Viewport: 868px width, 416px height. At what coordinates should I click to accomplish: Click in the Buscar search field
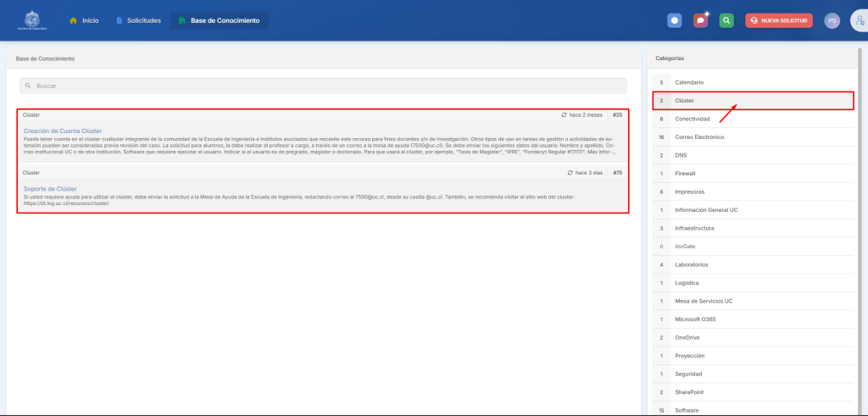[x=322, y=86]
